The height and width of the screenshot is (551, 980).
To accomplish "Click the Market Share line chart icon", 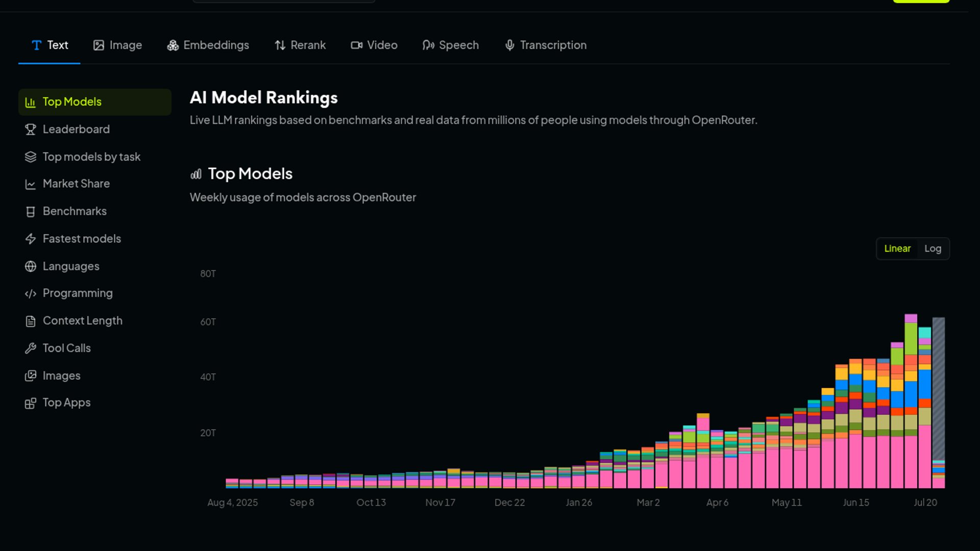I will (x=31, y=184).
